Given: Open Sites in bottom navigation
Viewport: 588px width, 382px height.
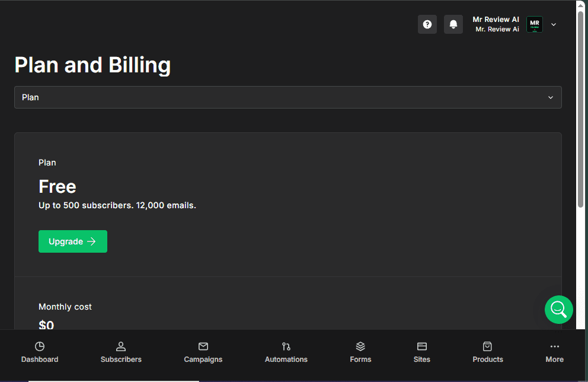Looking at the screenshot, I should point(422,352).
